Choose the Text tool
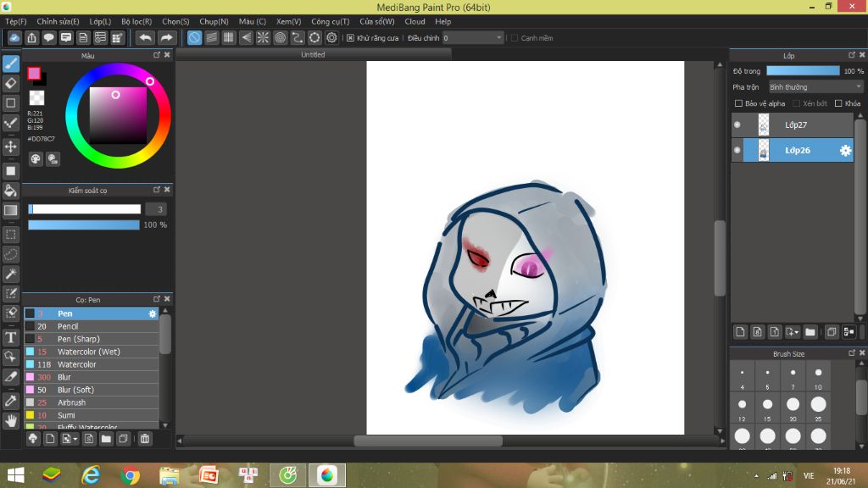This screenshot has width=868, height=488. tap(11, 337)
